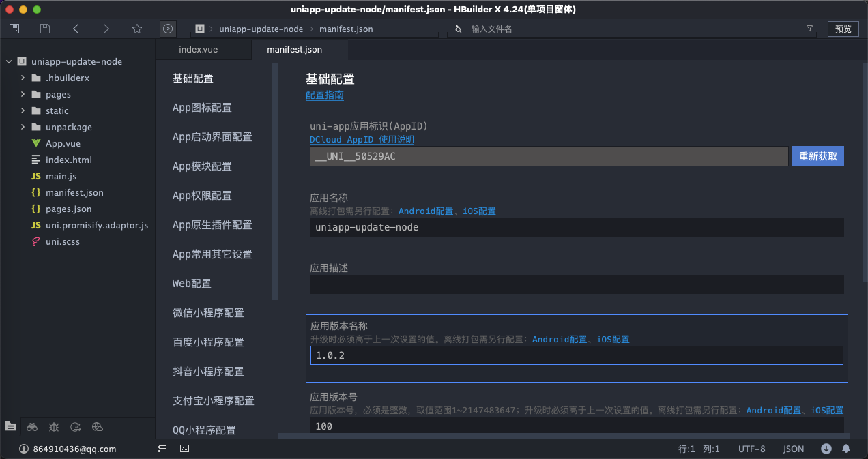Open iOS配置 link under 应用版本名称

[x=613, y=340]
